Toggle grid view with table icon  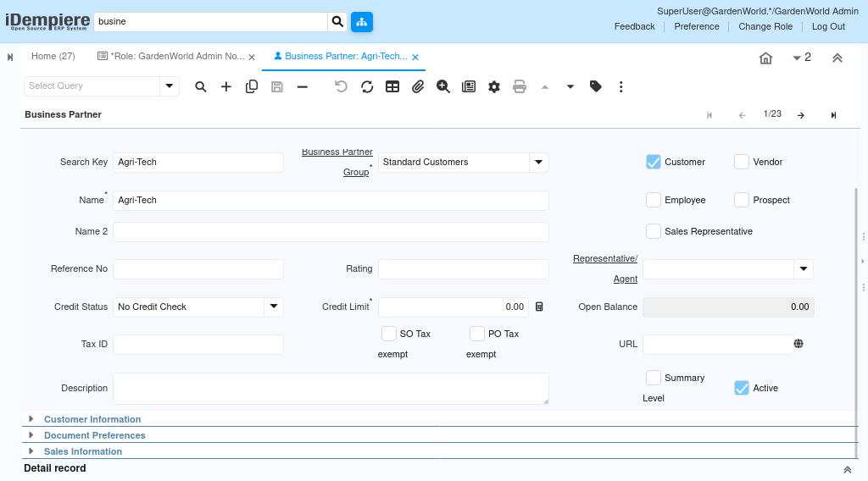coord(392,87)
